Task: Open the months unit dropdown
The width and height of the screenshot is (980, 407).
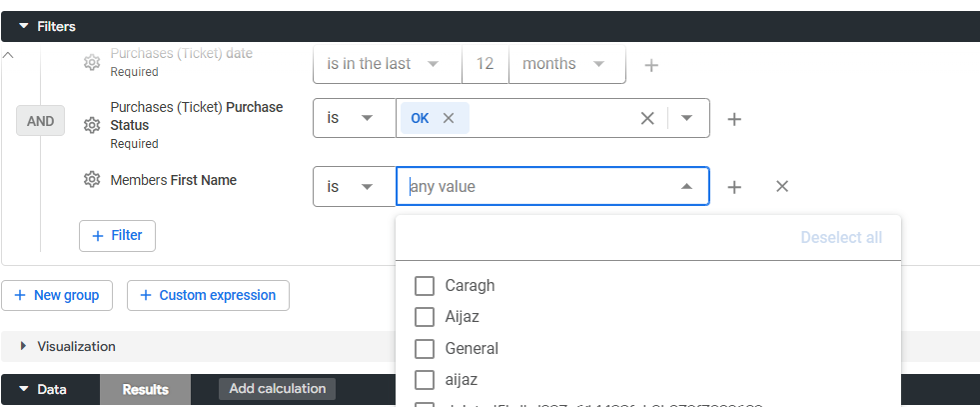Action: 566,64
